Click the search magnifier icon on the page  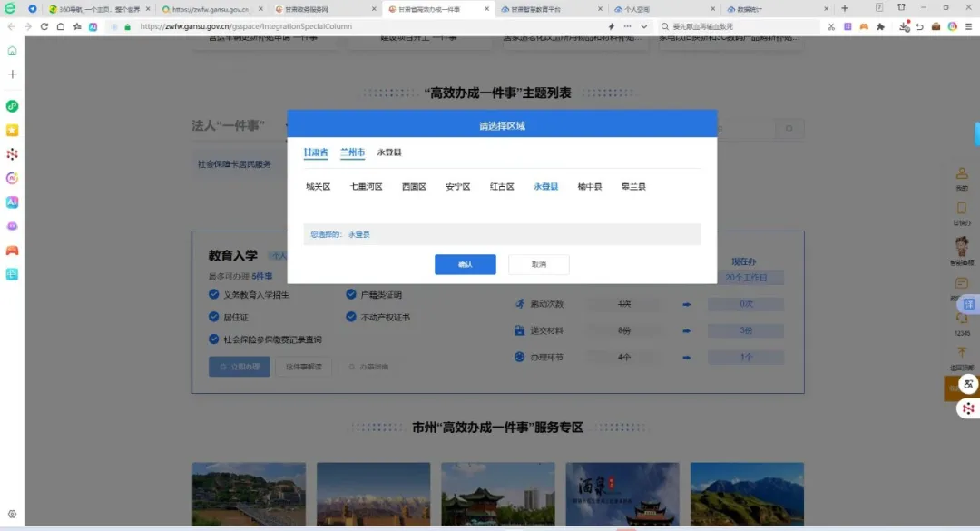click(789, 128)
